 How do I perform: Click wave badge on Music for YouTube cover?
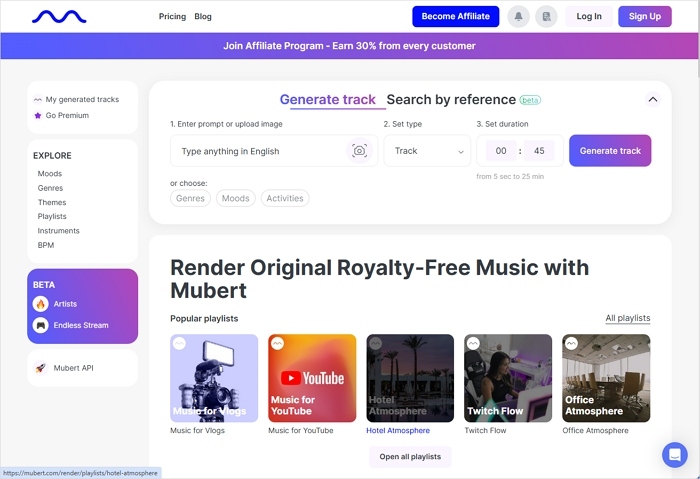(x=278, y=344)
